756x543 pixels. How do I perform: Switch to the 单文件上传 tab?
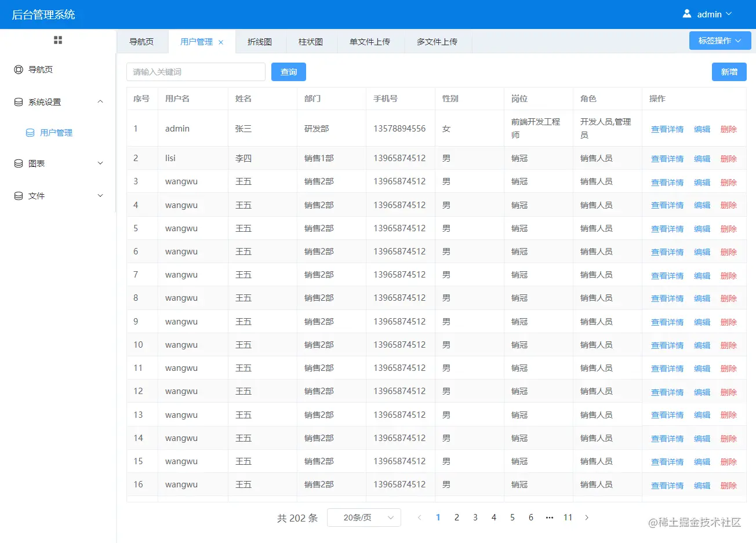(370, 42)
